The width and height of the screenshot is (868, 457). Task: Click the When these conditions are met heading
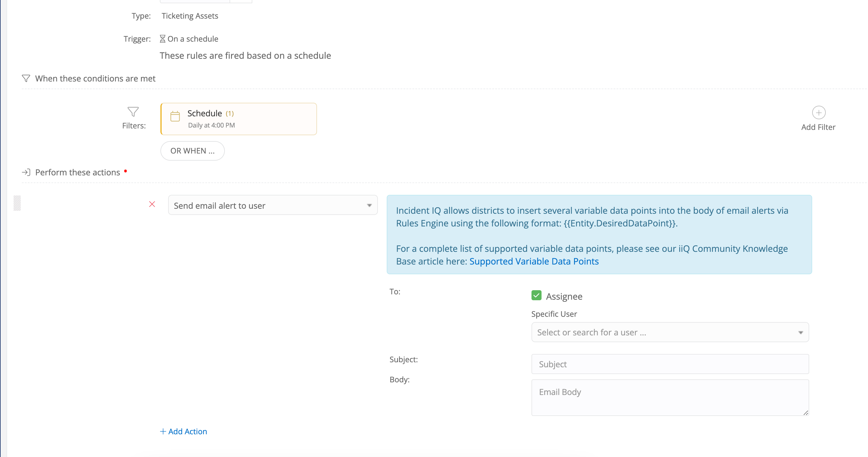95,79
